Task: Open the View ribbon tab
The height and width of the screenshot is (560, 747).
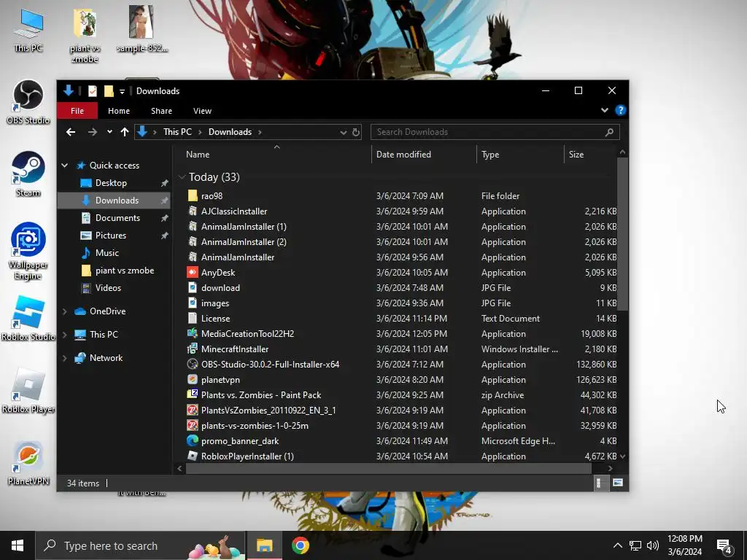Action: point(202,111)
